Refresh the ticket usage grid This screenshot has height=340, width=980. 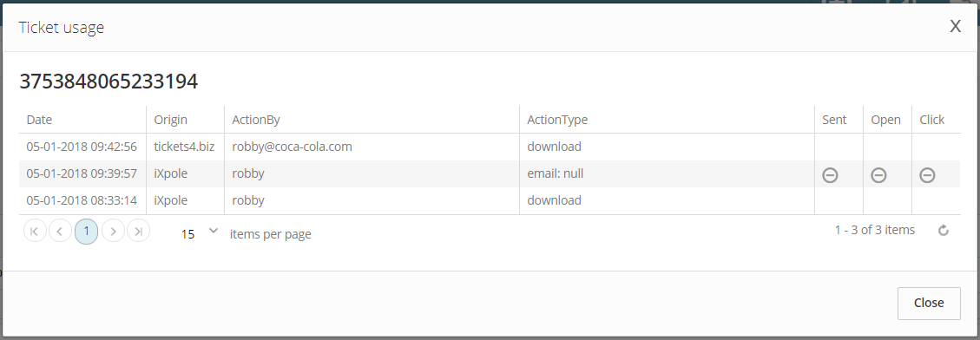944,231
